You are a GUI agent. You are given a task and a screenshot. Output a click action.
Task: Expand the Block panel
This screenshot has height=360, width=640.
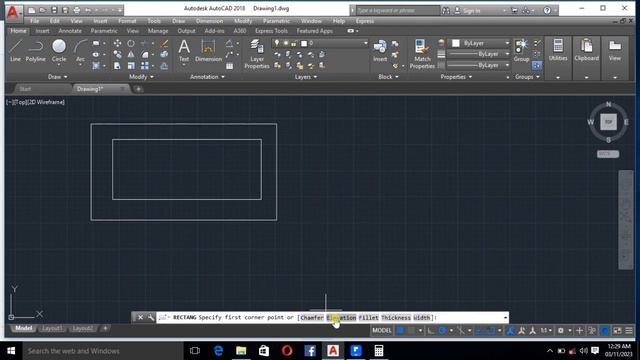(x=388, y=77)
